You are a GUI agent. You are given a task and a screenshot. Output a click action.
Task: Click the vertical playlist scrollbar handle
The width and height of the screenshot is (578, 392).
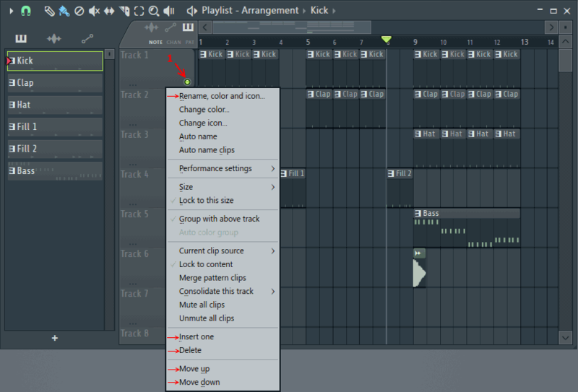[x=566, y=61]
